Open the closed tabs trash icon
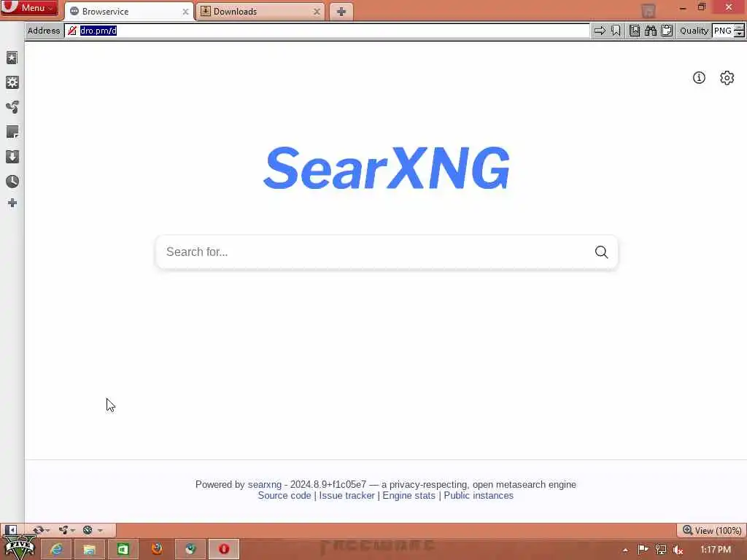This screenshot has height=560, width=747. [648, 10]
